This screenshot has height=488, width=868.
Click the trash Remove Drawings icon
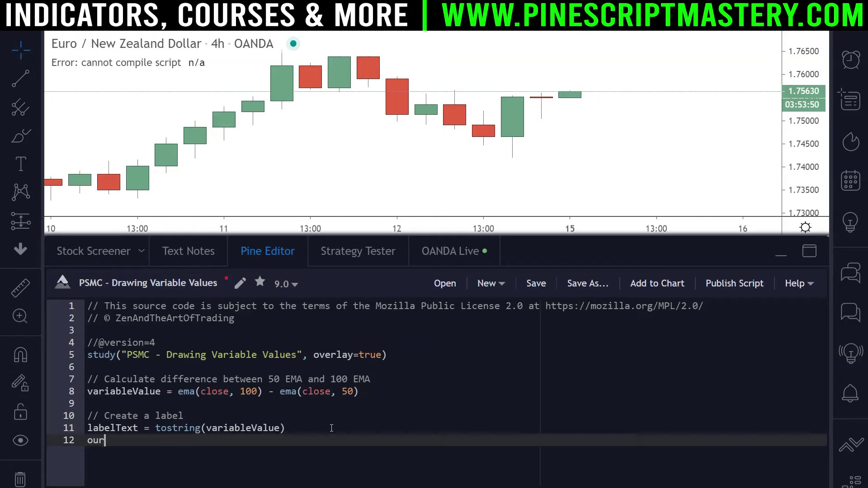point(21,479)
